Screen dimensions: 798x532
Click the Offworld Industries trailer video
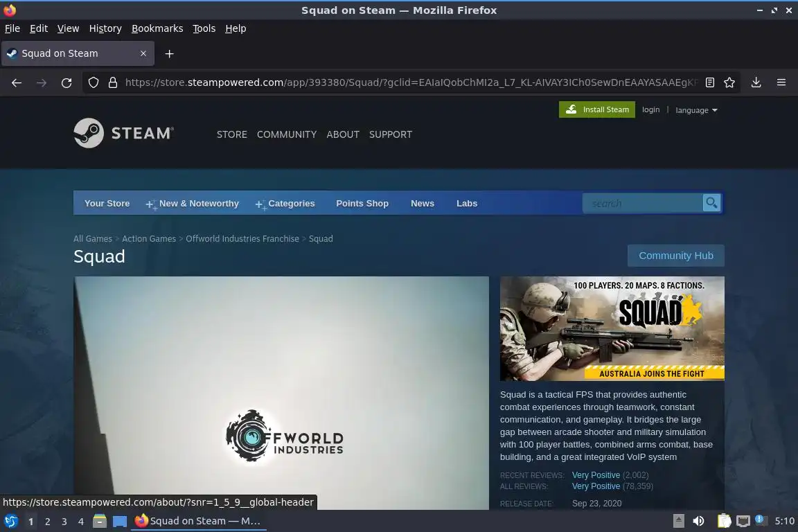pyautogui.click(x=281, y=393)
